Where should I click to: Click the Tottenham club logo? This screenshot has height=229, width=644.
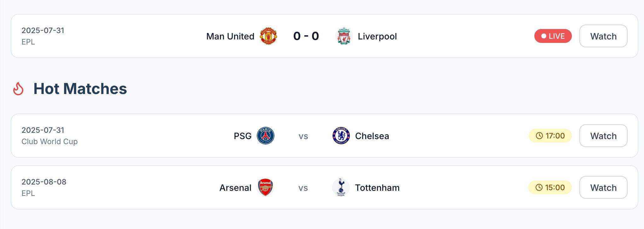coord(341,187)
